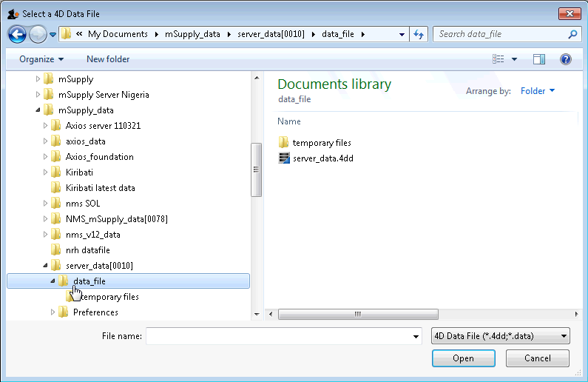The width and height of the screenshot is (588, 382).
Task: Expand the Kiribati folder tree node
Action: pos(46,172)
